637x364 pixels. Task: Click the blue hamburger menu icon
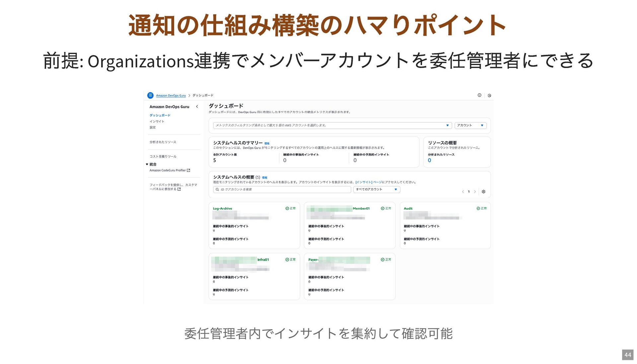[150, 95]
